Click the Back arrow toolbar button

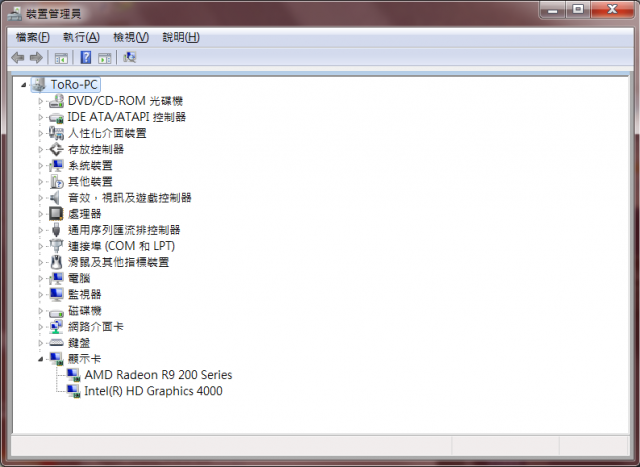[18, 58]
